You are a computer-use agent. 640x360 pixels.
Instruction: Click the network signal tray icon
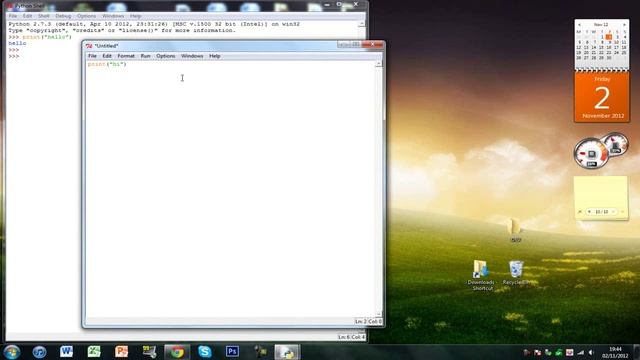pos(580,352)
